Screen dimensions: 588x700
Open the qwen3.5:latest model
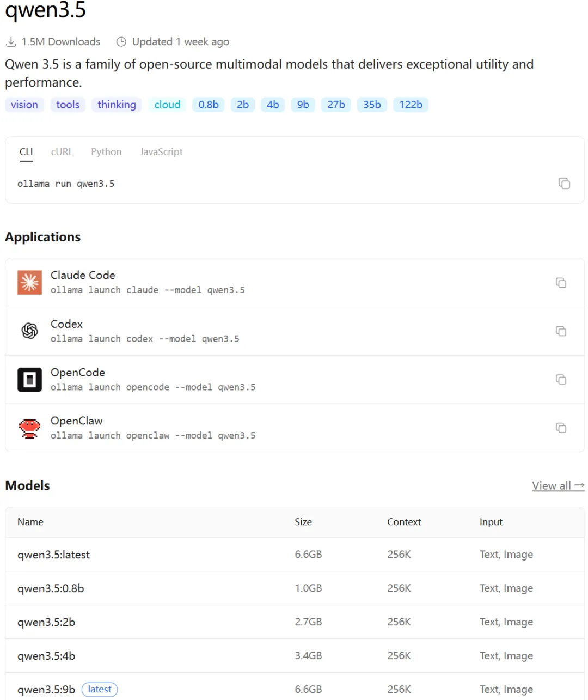pyautogui.click(x=53, y=555)
